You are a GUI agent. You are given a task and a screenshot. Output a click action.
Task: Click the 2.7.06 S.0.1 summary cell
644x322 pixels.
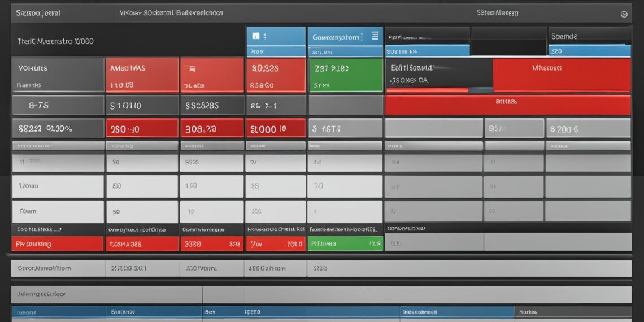coord(142,268)
